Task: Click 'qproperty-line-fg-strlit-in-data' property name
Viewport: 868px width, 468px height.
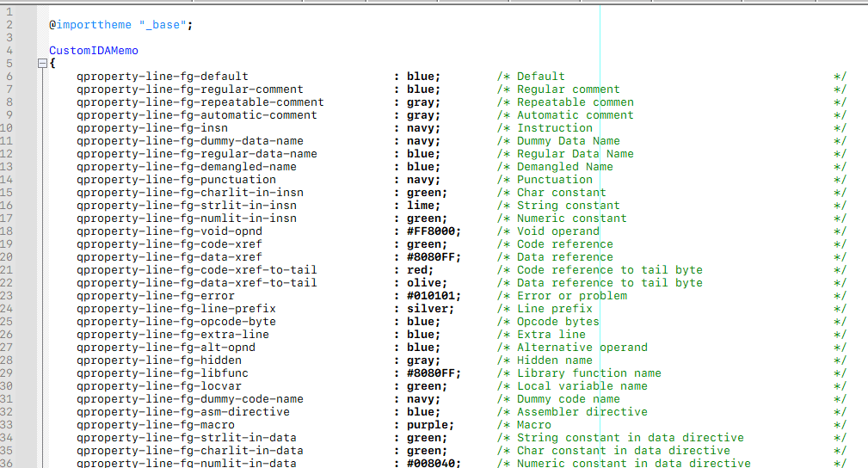Action: 187,438
